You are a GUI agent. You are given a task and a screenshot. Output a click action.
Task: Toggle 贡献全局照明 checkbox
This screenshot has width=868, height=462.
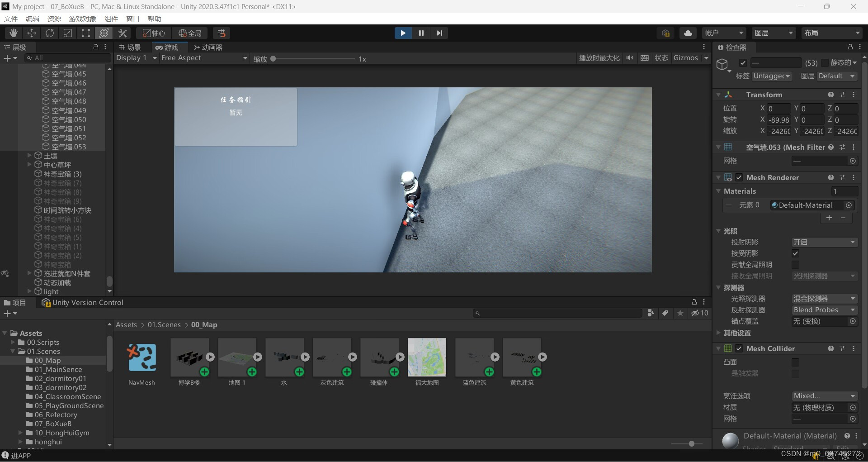(796, 265)
